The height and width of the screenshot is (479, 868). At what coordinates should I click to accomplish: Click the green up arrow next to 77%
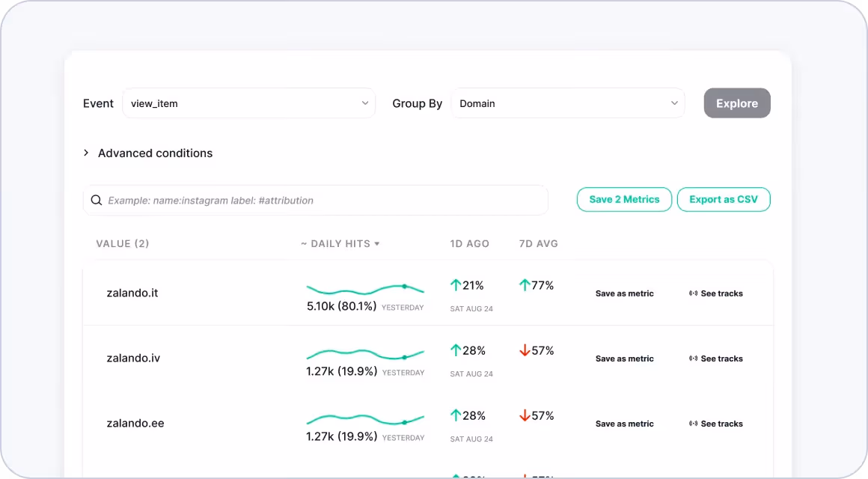[525, 285]
